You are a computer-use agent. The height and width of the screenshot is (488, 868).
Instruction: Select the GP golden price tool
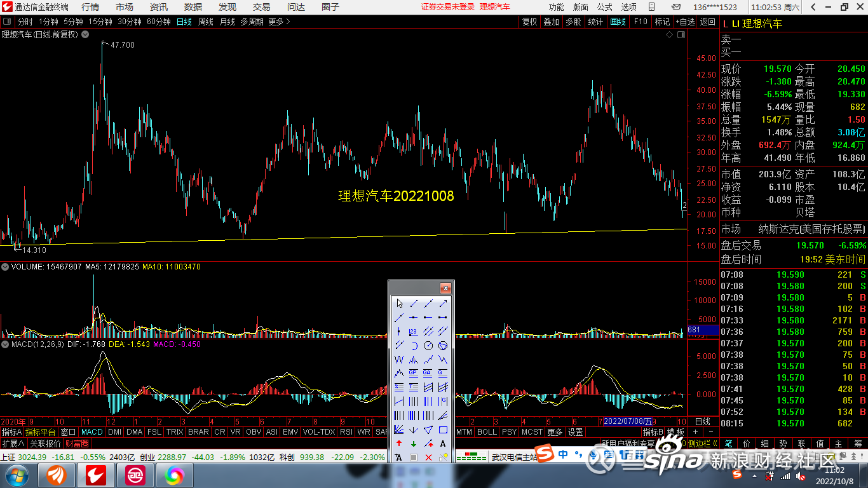(414, 373)
